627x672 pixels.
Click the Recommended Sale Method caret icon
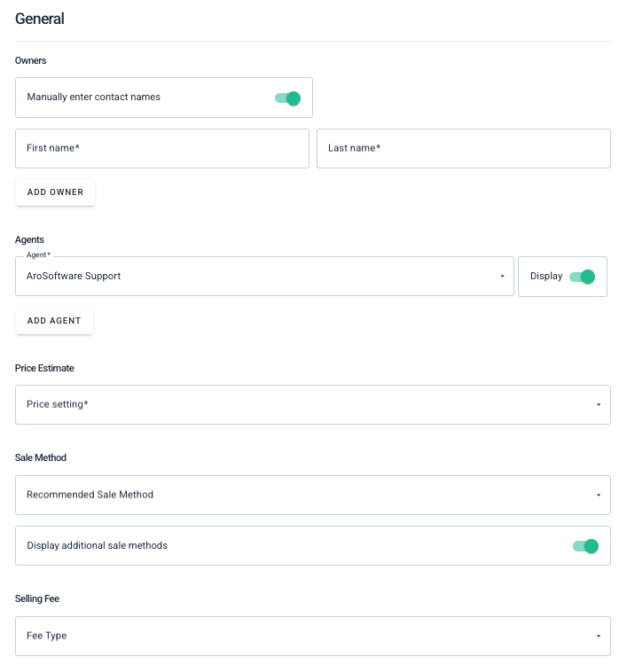pyautogui.click(x=599, y=495)
